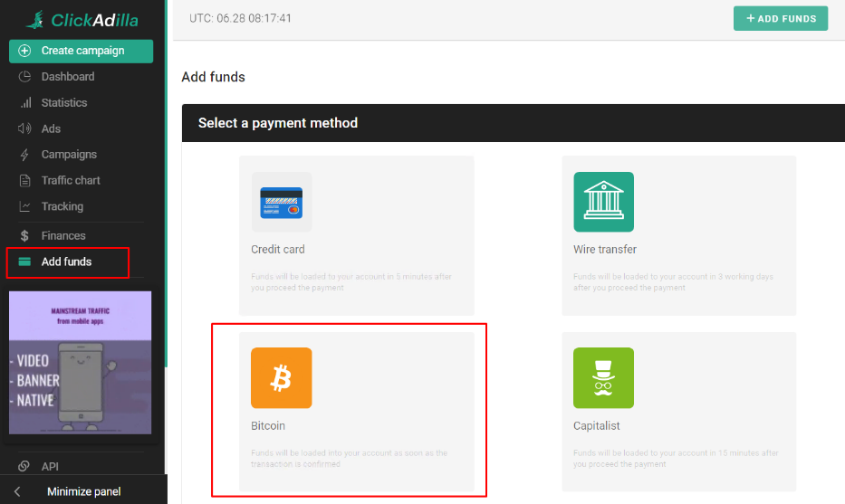Open Campaigns section
The width and height of the screenshot is (845, 504).
(x=69, y=155)
